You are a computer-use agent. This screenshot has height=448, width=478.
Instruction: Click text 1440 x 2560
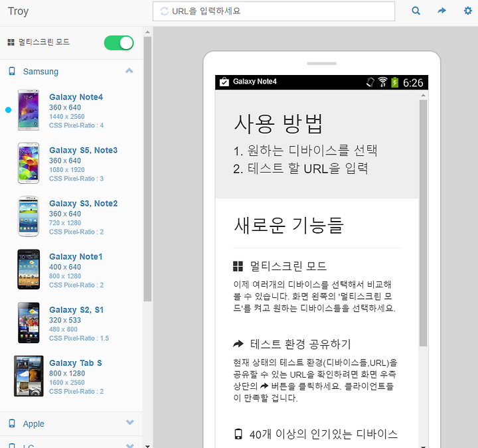[x=67, y=116]
